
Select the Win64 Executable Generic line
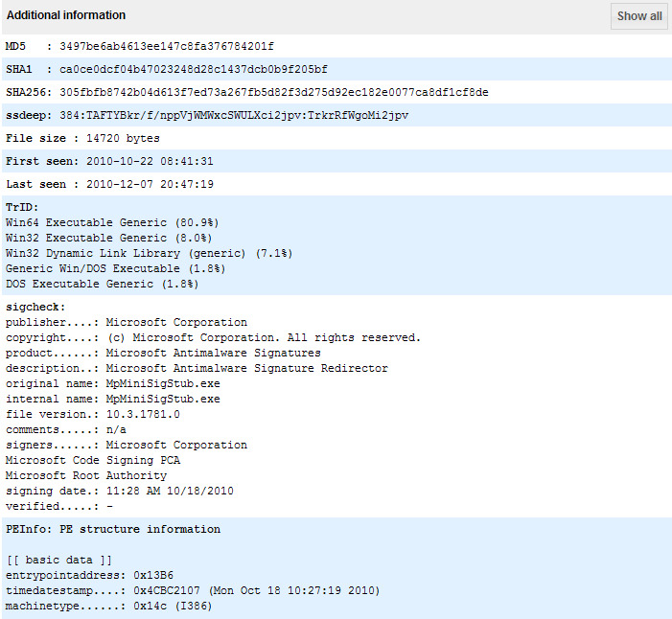tap(109, 222)
